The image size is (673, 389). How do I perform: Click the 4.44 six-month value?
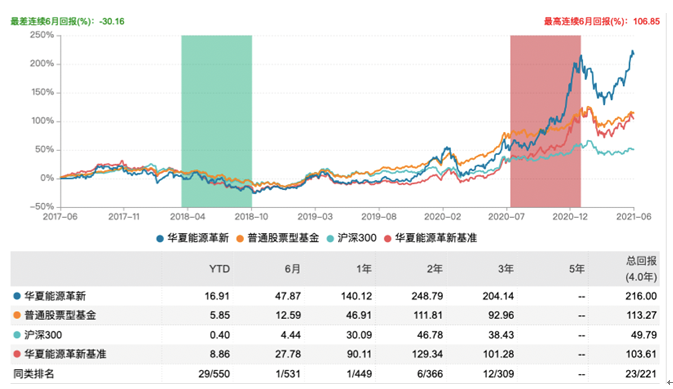pyautogui.click(x=291, y=335)
